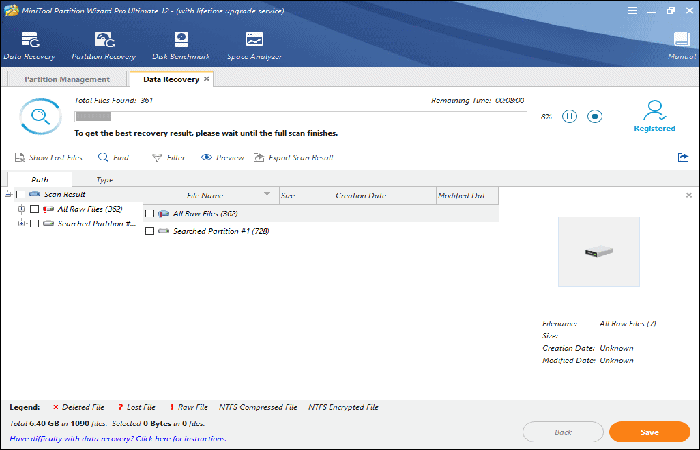Screen dimensions: 700x450
Task: Switch to the Partition Management tab
Action: [69, 79]
